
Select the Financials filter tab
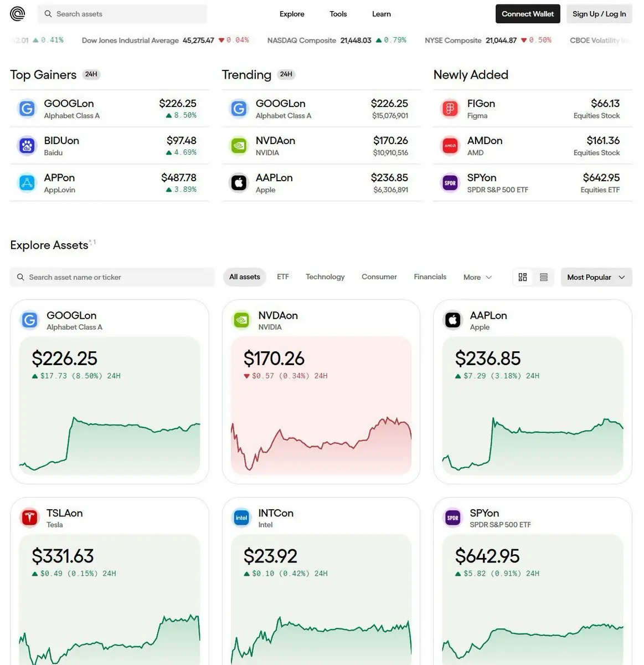(x=430, y=277)
